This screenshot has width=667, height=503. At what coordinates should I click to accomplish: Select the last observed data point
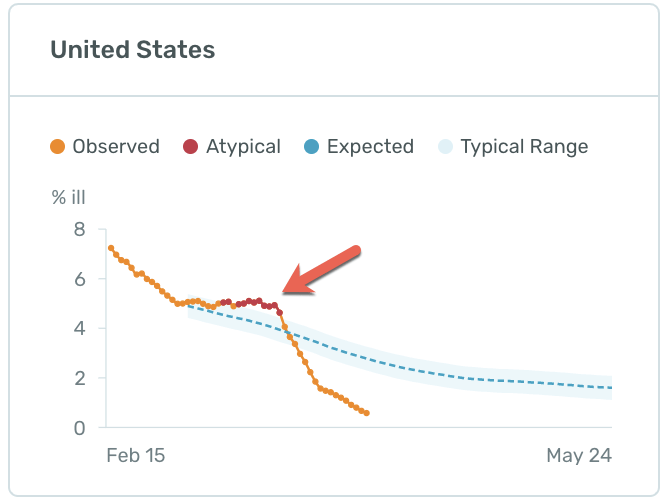click(x=367, y=413)
